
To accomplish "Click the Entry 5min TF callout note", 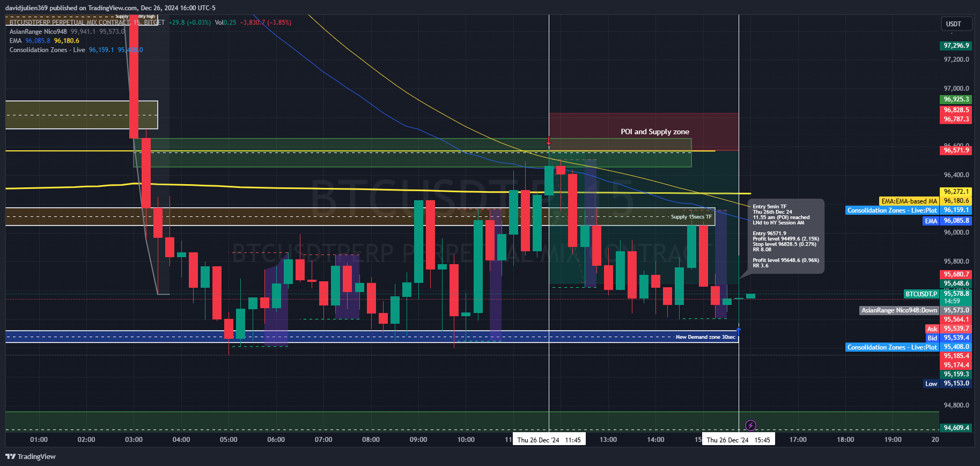I will point(786,236).
